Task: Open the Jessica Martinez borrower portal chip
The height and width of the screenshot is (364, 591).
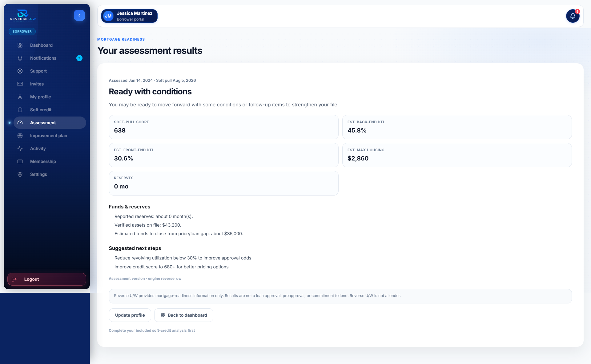Action: pos(129,16)
